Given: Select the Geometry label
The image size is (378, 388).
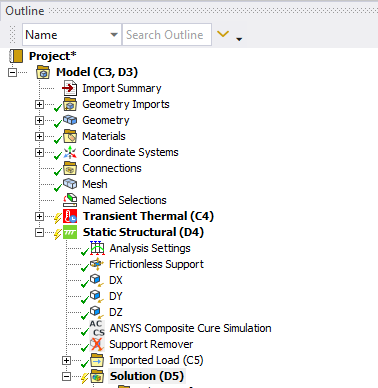Looking at the screenshot, I should [106, 120].
